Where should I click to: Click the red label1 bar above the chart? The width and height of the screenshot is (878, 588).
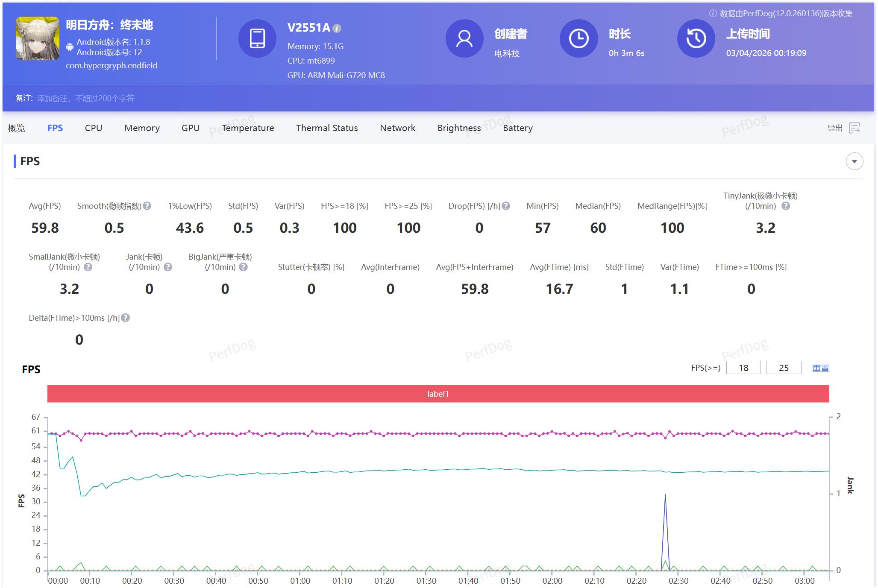tap(438, 394)
